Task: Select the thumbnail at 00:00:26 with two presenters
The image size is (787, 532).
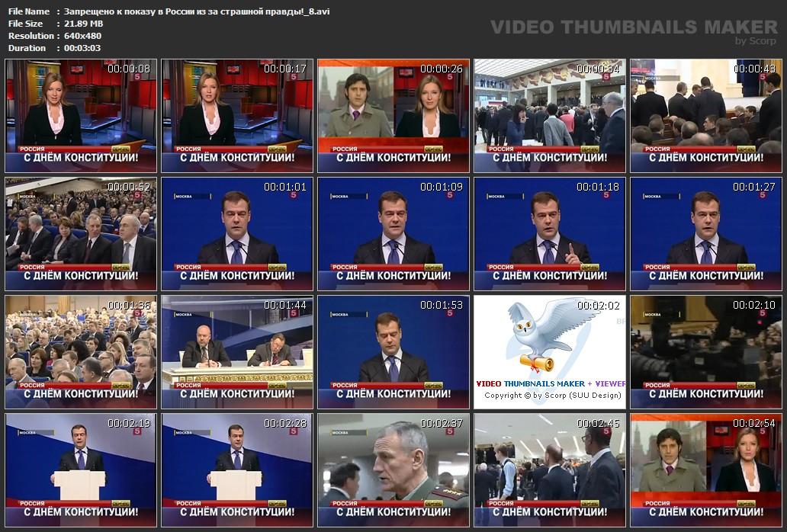Action: 393,116
